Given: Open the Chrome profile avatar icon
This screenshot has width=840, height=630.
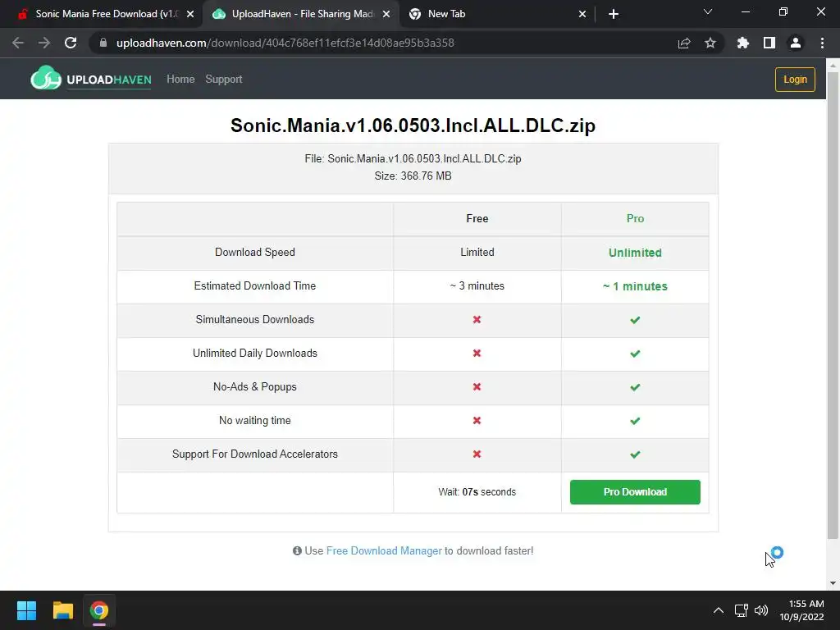Looking at the screenshot, I should click(795, 43).
